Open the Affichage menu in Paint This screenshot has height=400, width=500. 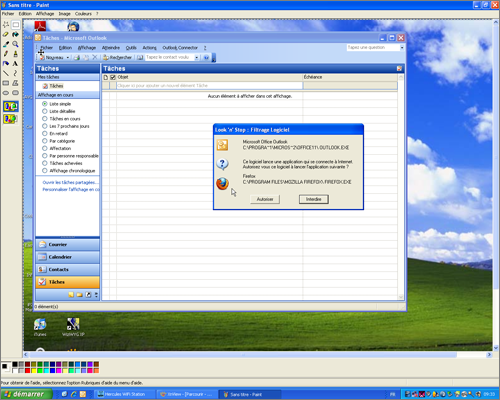[x=45, y=14]
